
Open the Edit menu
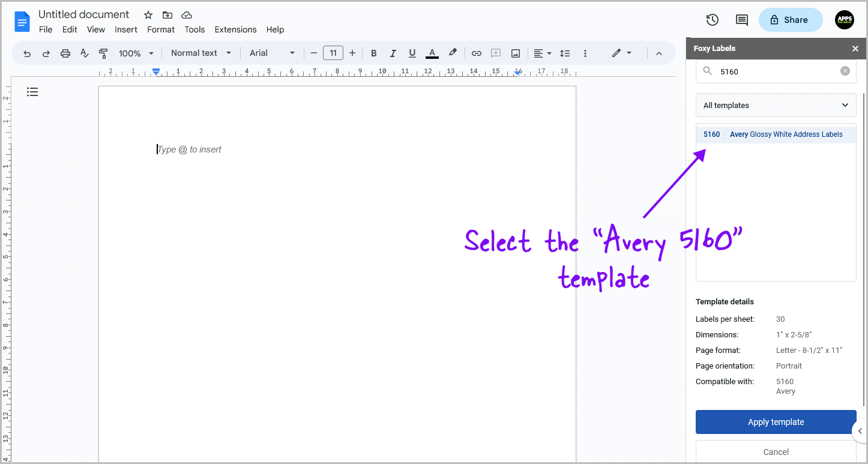(70, 29)
